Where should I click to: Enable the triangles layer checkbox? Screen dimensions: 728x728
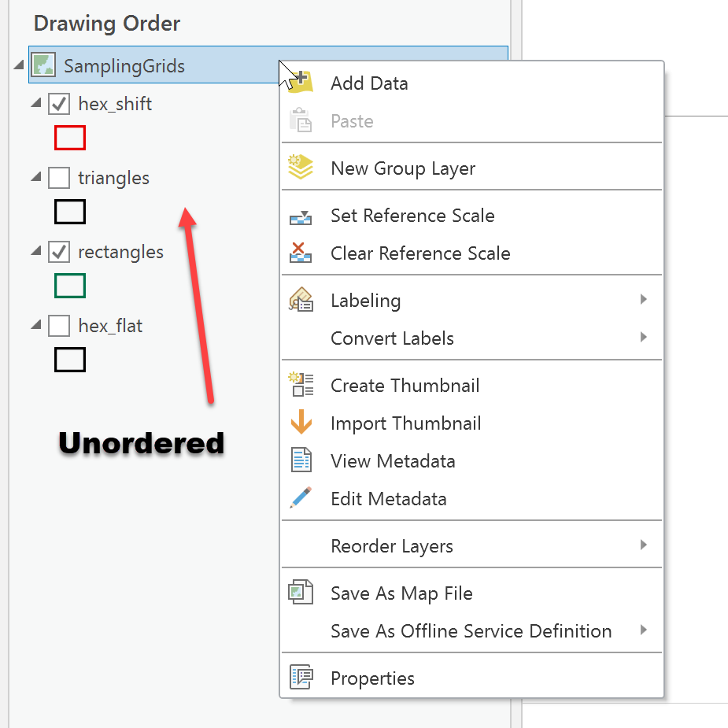point(59,177)
